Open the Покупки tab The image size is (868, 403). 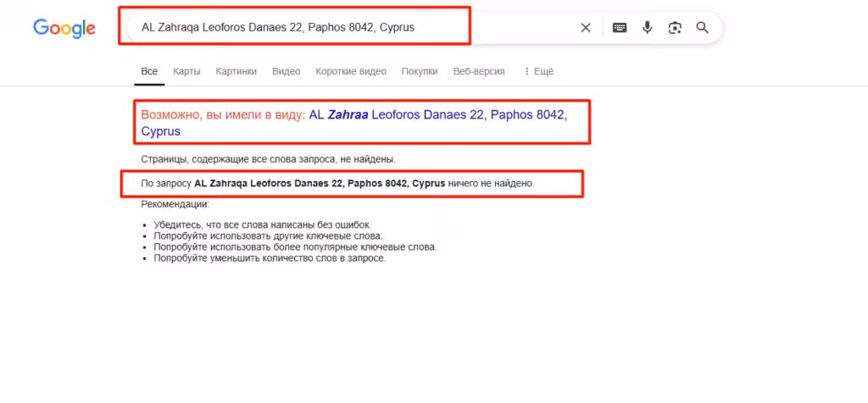pos(420,71)
